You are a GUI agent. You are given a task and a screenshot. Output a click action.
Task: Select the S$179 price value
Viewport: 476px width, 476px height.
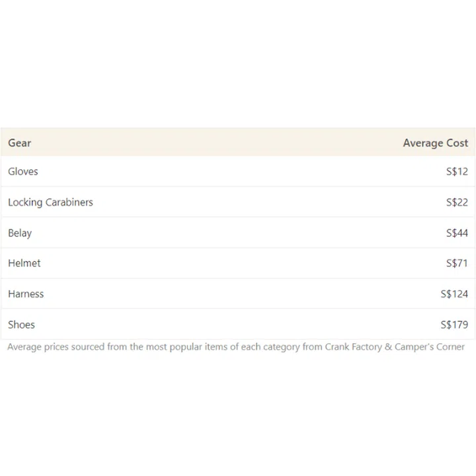454,325
